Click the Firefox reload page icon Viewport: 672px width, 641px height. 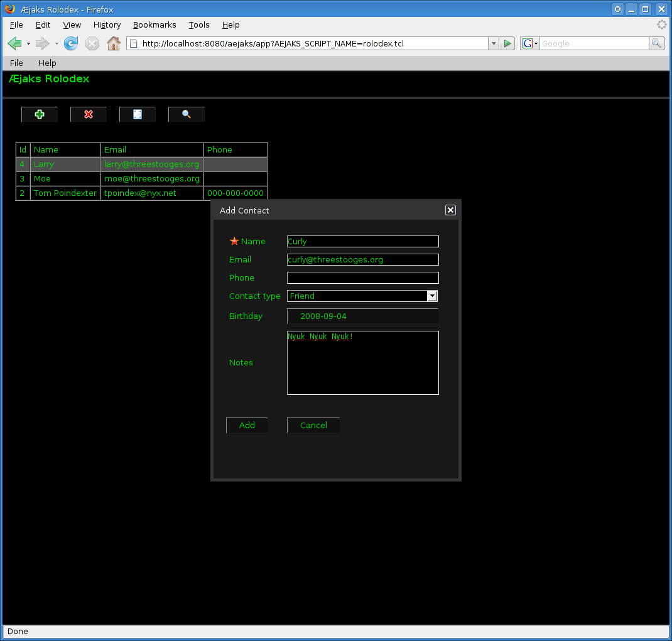pos(71,43)
